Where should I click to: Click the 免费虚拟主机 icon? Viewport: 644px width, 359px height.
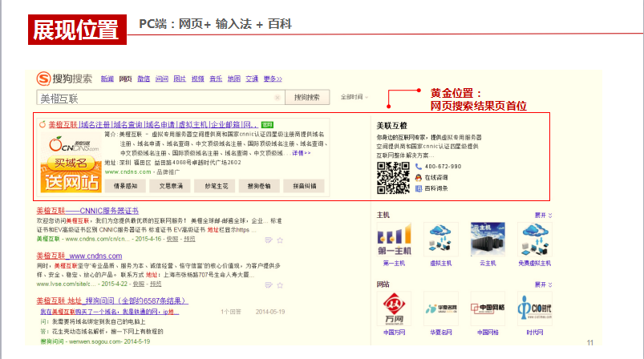[535, 240]
